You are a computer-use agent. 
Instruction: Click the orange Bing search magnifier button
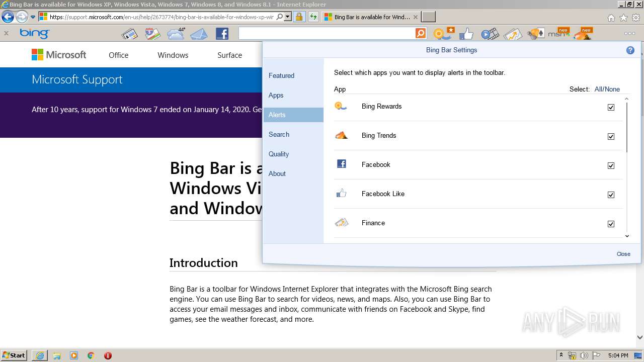421,34
